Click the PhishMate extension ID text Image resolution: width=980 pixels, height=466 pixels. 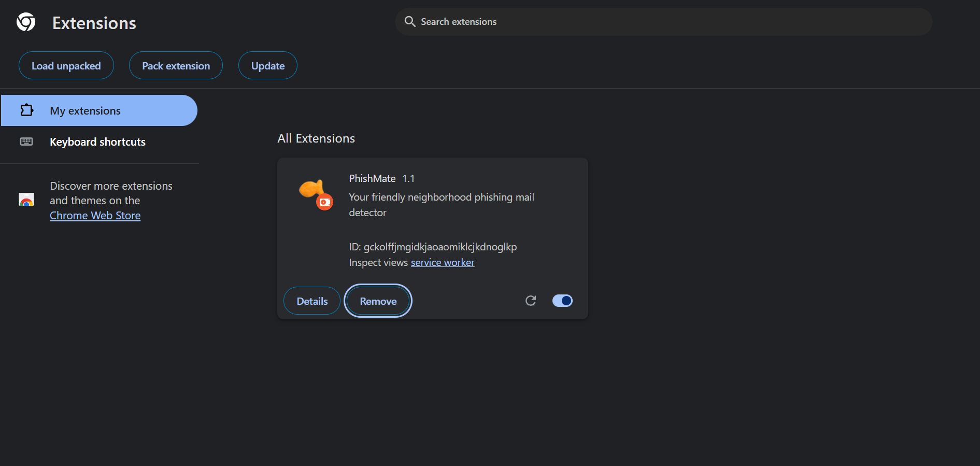[x=433, y=247]
